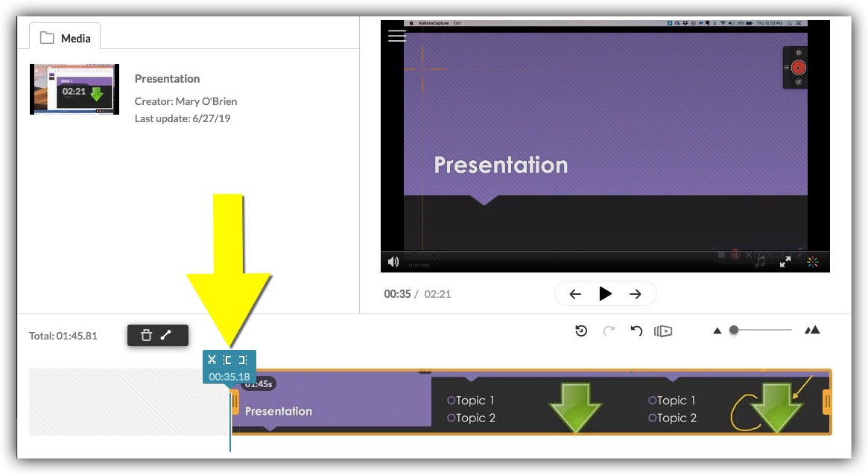
Task: Mute the video player volume
Action: (393, 261)
